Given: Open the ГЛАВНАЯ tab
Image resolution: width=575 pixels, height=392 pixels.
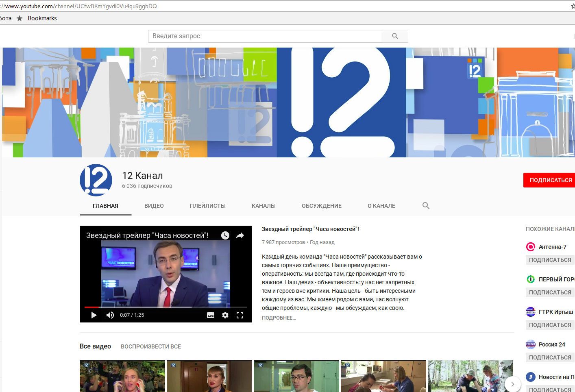Looking at the screenshot, I should pos(105,206).
